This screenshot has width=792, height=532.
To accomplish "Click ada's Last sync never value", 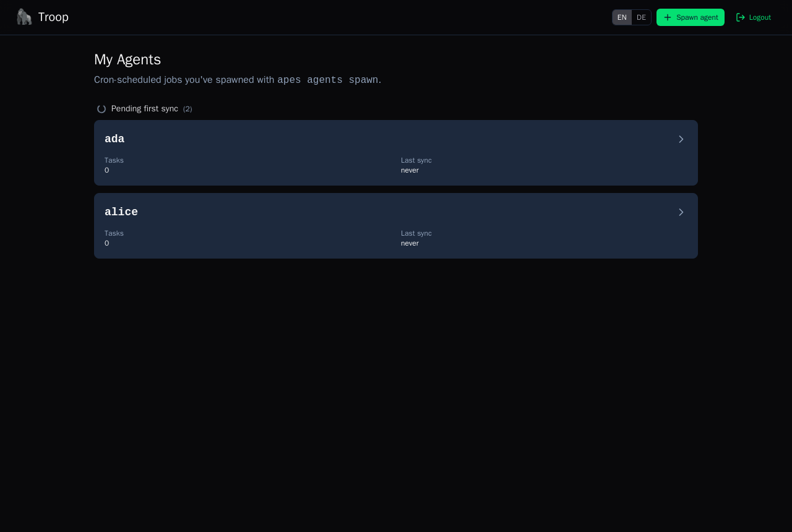I will point(410,170).
